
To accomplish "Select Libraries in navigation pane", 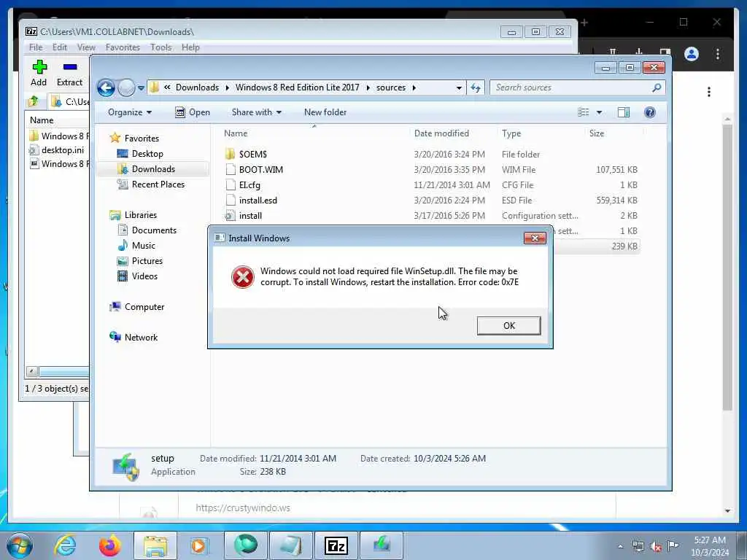I will click(x=141, y=215).
